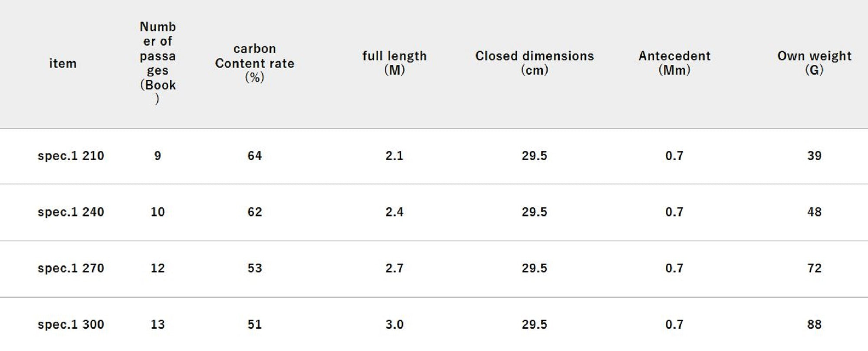
Task: Select the "spec.1 270" row label
Action: tap(71, 268)
